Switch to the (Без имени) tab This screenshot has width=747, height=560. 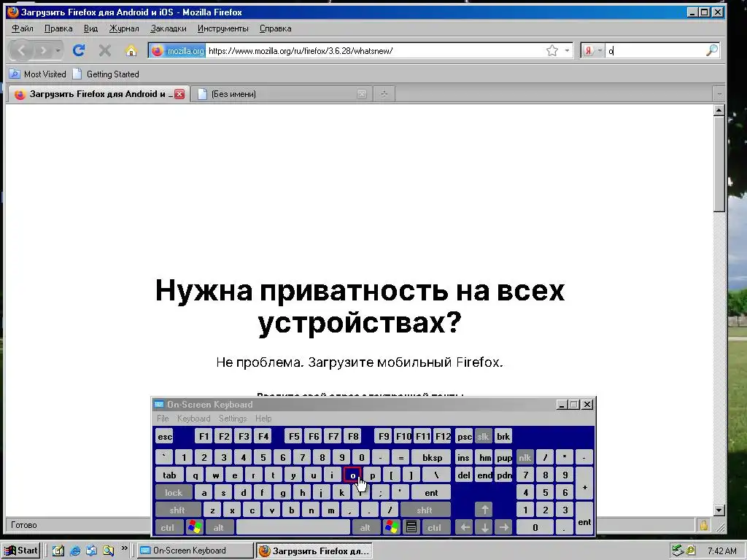(x=281, y=94)
